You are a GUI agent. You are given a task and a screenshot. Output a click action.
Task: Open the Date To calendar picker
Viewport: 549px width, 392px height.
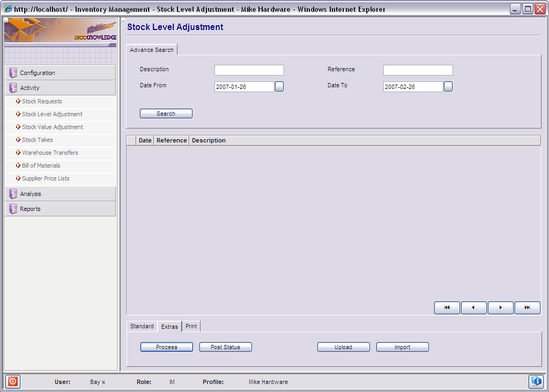point(448,87)
